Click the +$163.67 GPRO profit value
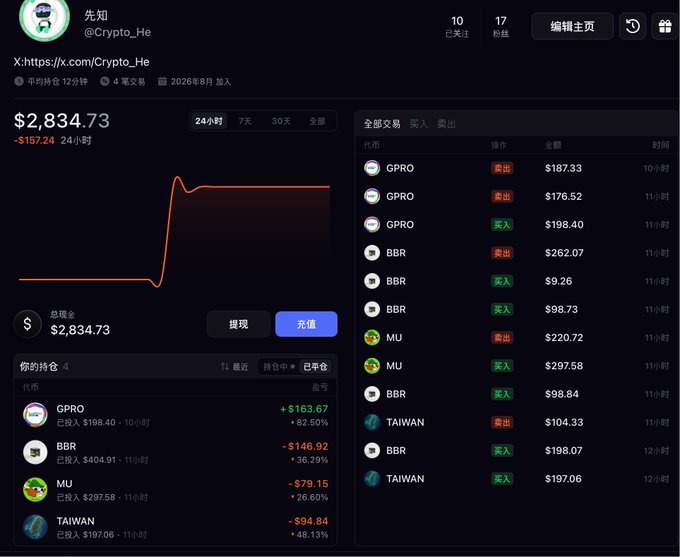Image resolution: width=680 pixels, height=557 pixels. (304, 409)
